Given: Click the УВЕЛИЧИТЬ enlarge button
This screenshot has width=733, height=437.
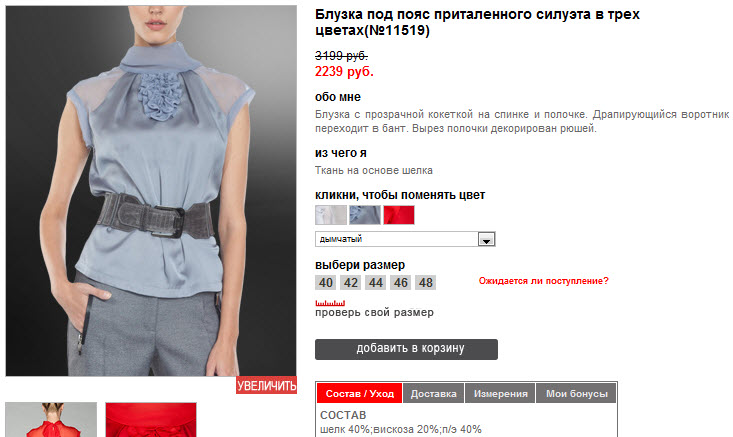Looking at the screenshot, I should [x=266, y=385].
